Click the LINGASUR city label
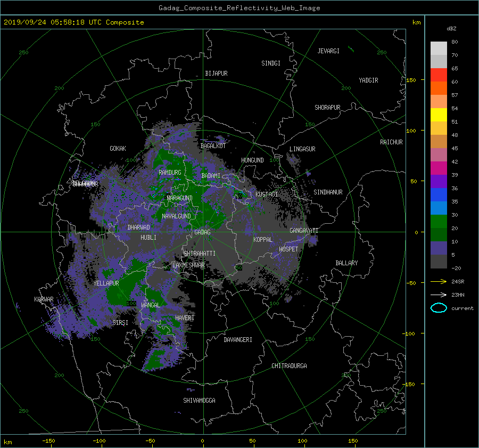 click(x=302, y=149)
